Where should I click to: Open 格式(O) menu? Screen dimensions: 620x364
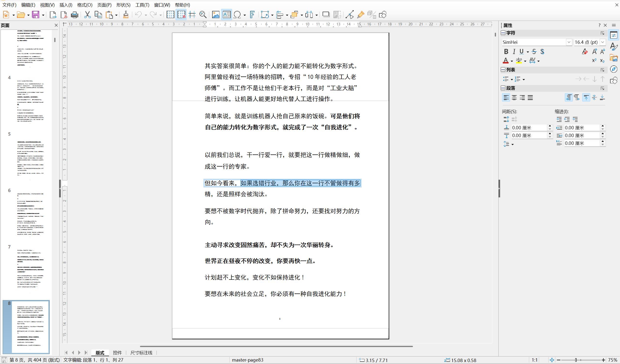85,5
